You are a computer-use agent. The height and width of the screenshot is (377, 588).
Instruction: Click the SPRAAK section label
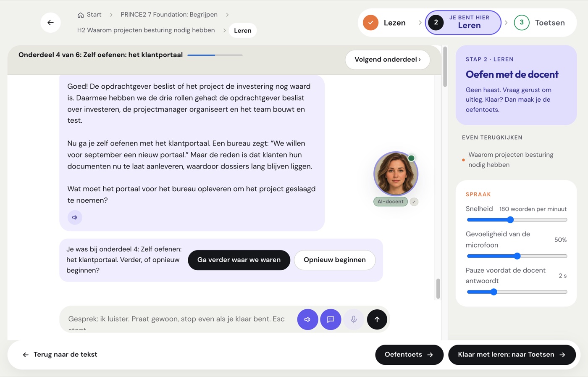[x=478, y=195]
